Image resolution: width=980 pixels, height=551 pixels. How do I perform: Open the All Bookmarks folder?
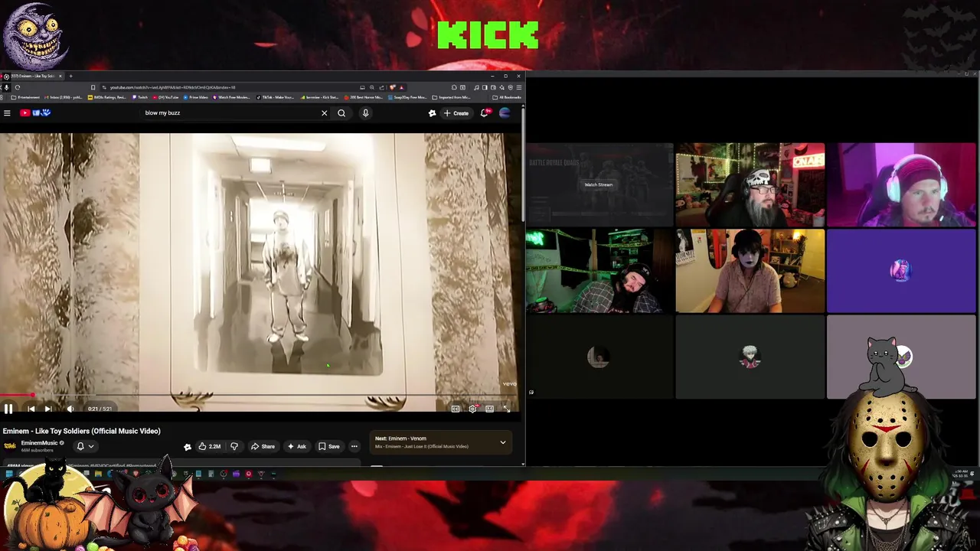(506, 97)
